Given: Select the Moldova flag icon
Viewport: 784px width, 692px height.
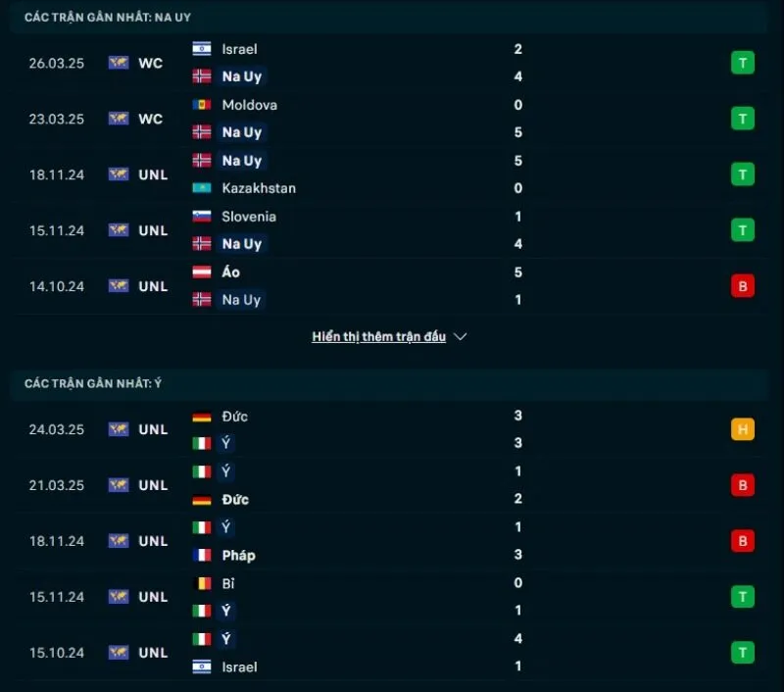Looking at the screenshot, I should (202, 105).
